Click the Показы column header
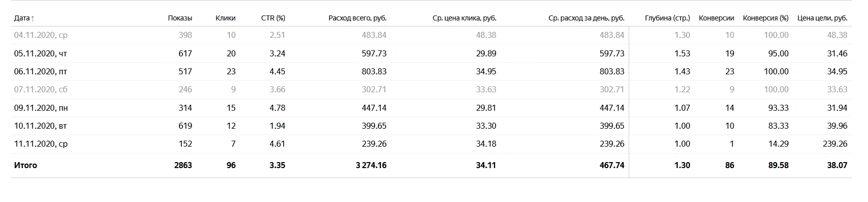The height and width of the screenshot is (202, 868). click(x=180, y=18)
